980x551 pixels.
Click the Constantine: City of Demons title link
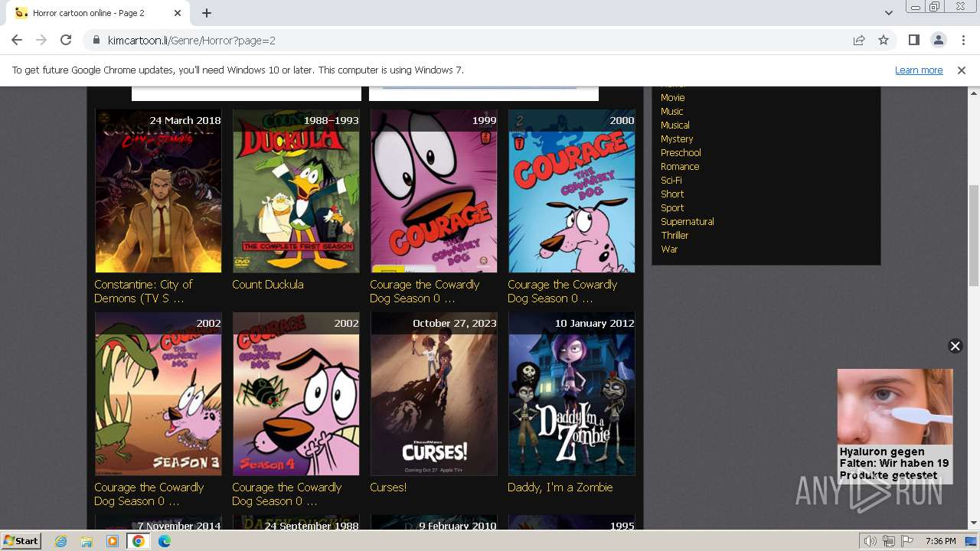pos(143,291)
